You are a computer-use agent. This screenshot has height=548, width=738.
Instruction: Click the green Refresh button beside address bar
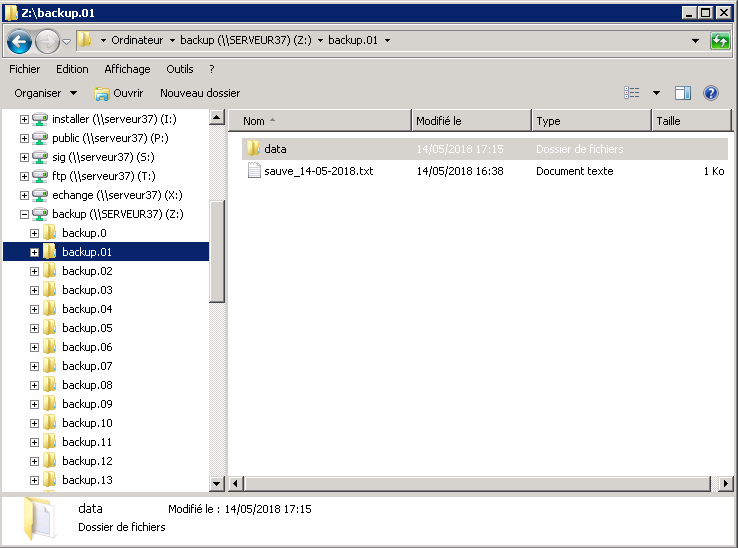point(720,41)
